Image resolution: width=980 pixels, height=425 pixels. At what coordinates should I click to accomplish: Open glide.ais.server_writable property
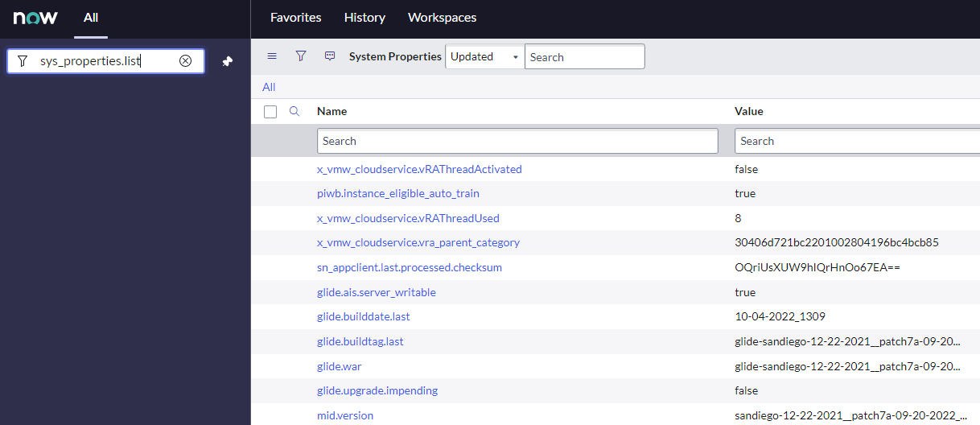point(377,292)
